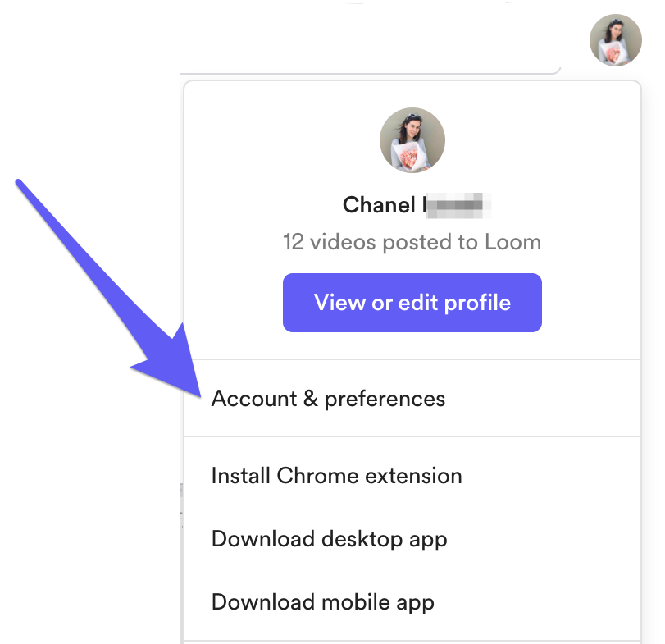Choose Download desktop app
Image resolution: width=665 pixels, height=644 pixels.
click(329, 539)
